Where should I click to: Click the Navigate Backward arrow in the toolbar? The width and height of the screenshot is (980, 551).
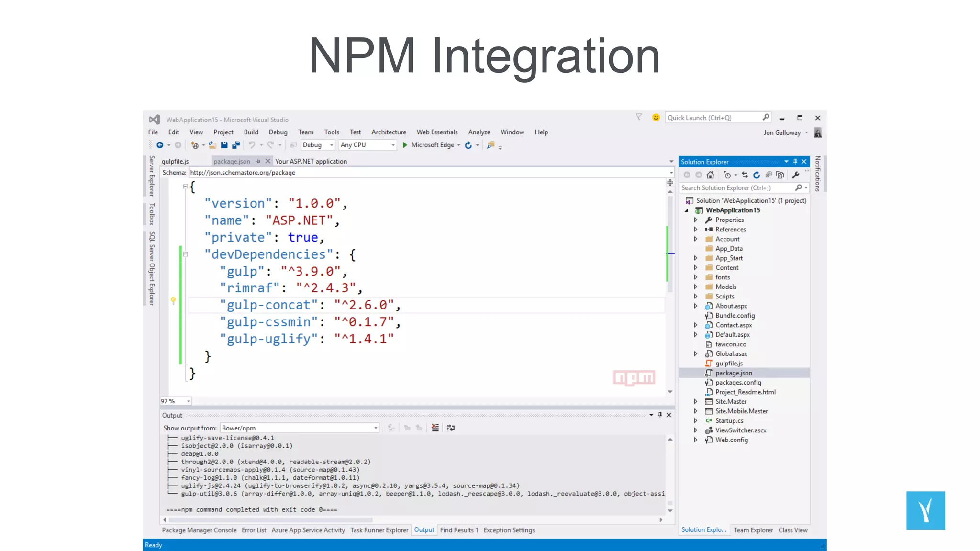point(160,145)
